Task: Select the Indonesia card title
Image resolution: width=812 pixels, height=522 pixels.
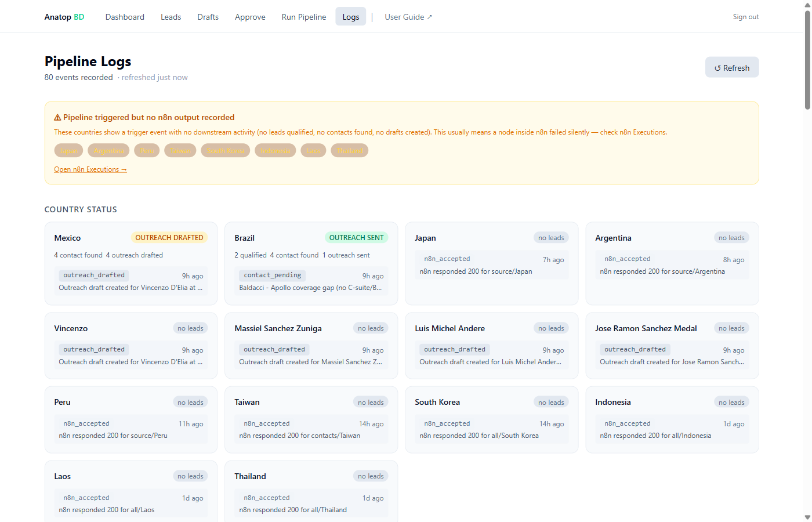Action: click(613, 402)
